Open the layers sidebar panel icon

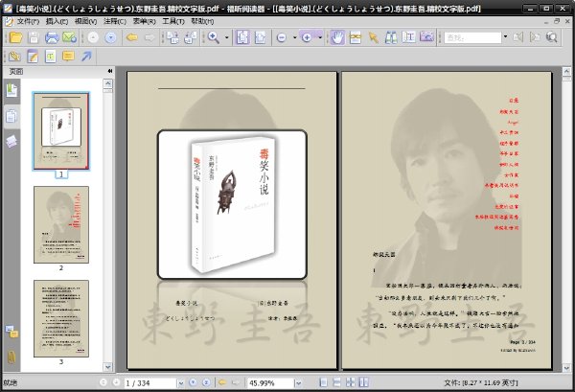point(11,141)
